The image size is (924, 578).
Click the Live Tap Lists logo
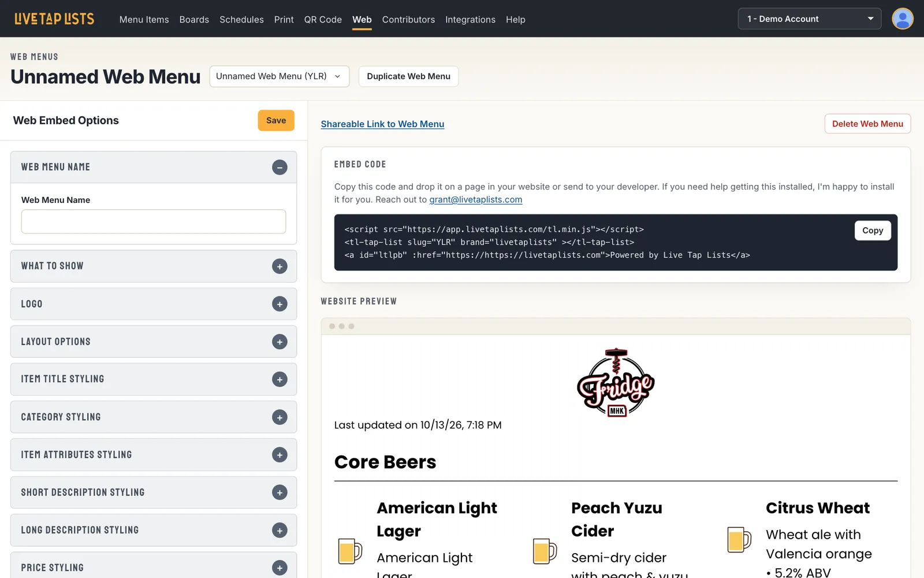tap(54, 18)
